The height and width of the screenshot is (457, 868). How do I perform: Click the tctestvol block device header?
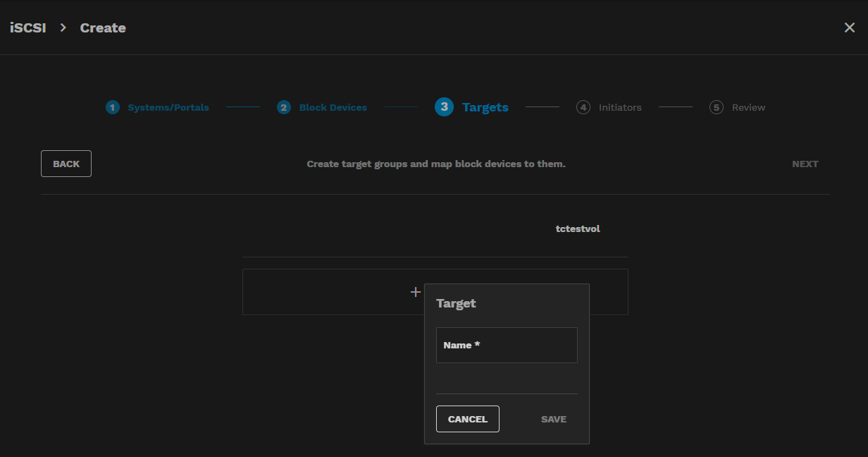(578, 228)
